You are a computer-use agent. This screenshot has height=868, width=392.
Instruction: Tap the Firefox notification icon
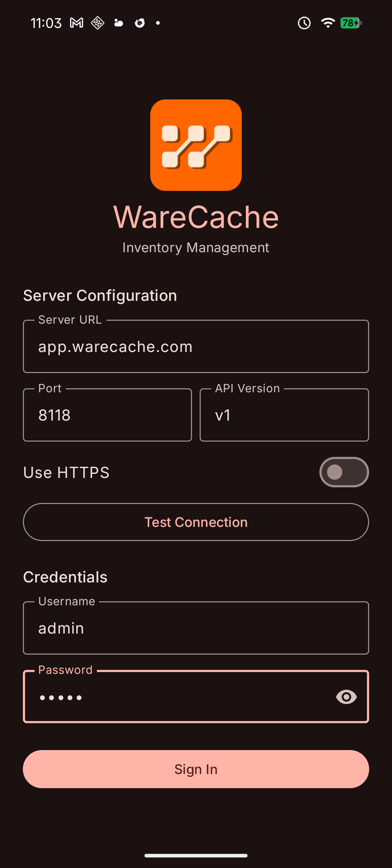(140, 23)
